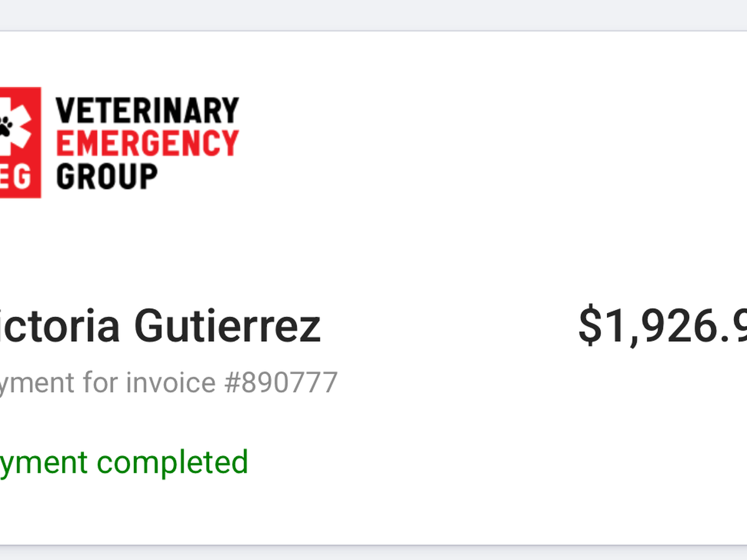Click the gray strip below the payment card
The image size is (747, 560).
tap(374, 553)
